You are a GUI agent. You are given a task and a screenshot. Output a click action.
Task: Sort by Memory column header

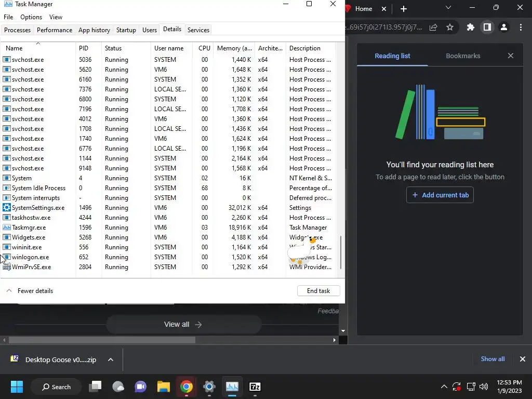tap(234, 48)
